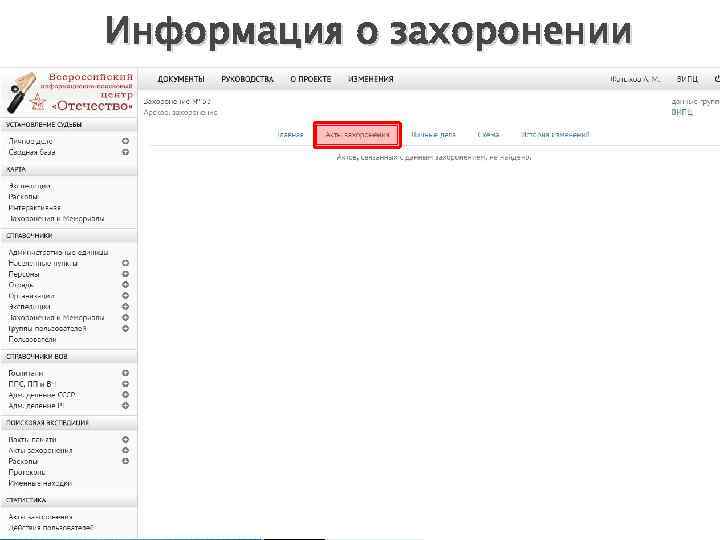
Task: Click the ПОИСКОВАЯ ЭКСПЕДИЦИЯ section header
Action: pyautogui.click(x=69, y=423)
